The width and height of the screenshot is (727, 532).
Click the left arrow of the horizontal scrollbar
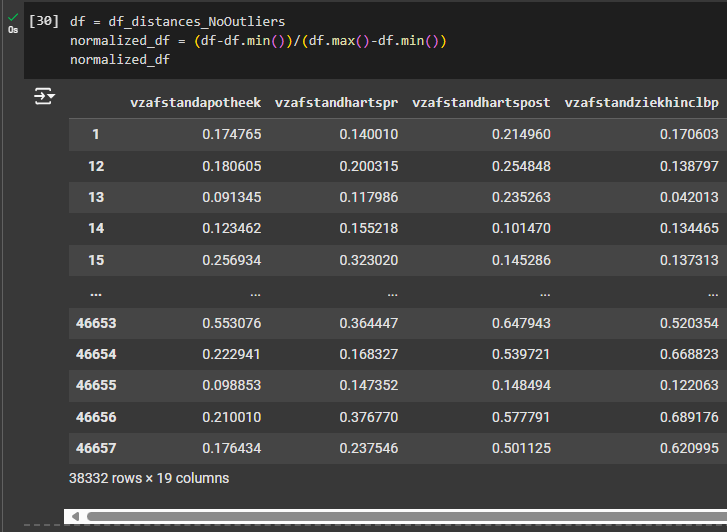tap(75, 516)
